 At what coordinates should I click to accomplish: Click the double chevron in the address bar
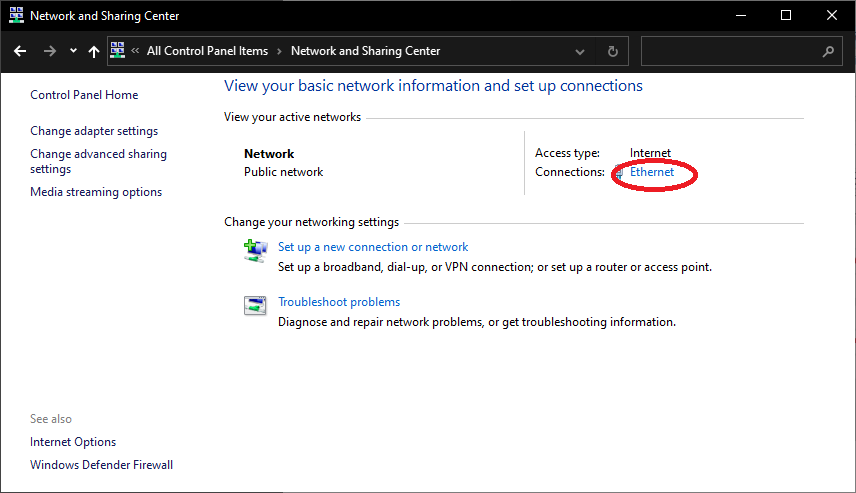pos(135,51)
